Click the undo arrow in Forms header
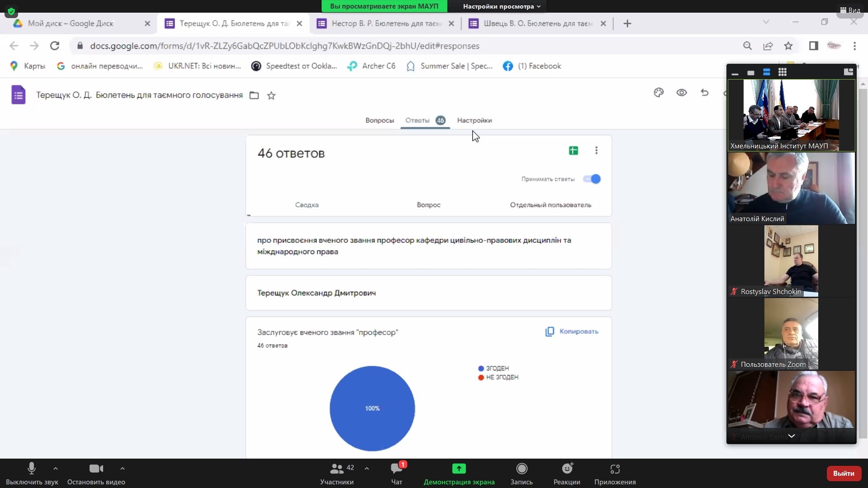Viewport: 868px width, 488px height. coord(704,93)
